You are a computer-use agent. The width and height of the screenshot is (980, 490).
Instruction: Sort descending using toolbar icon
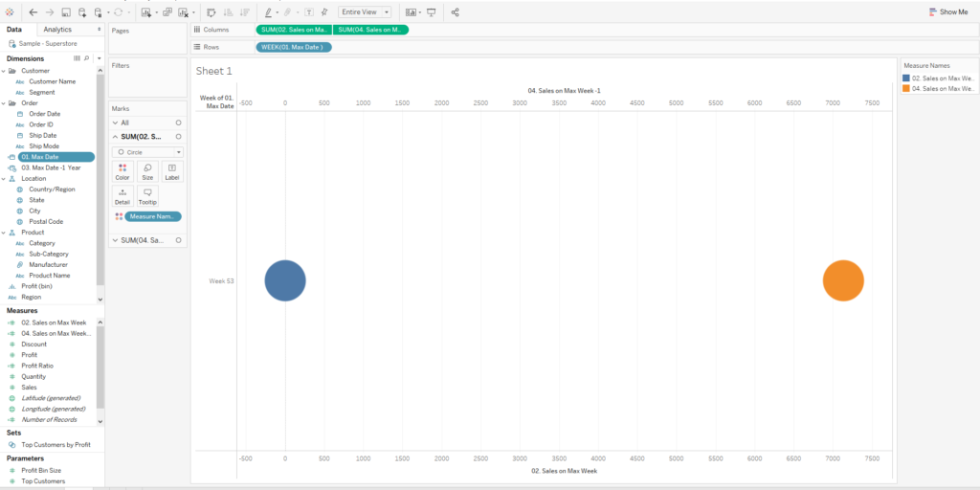(x=244, y=11)
